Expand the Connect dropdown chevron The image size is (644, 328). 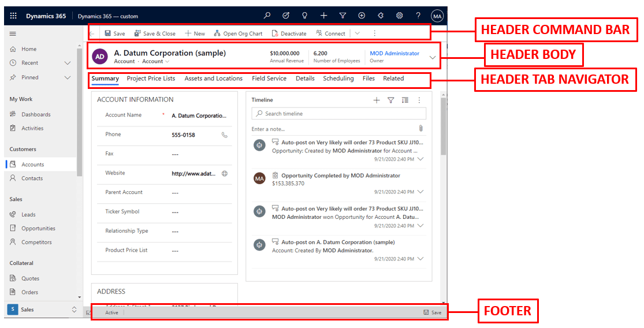click(x=358, y=33)
